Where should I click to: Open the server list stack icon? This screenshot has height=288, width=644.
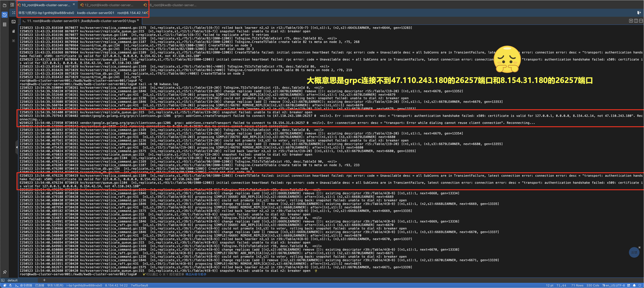point(4,24)
